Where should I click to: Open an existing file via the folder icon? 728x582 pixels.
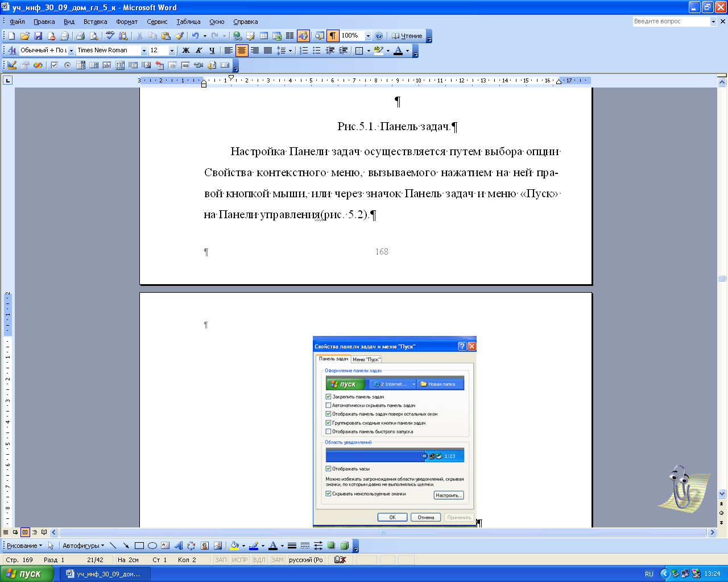(24, 36)
